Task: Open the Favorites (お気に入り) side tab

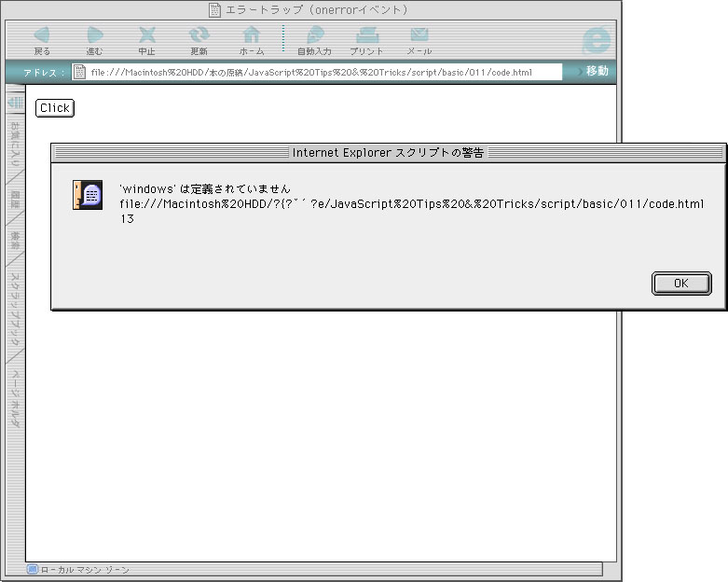Action: pos(15,144)
